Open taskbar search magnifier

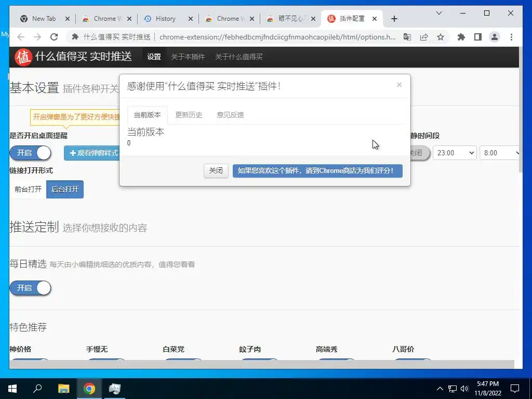pos(37,389)
